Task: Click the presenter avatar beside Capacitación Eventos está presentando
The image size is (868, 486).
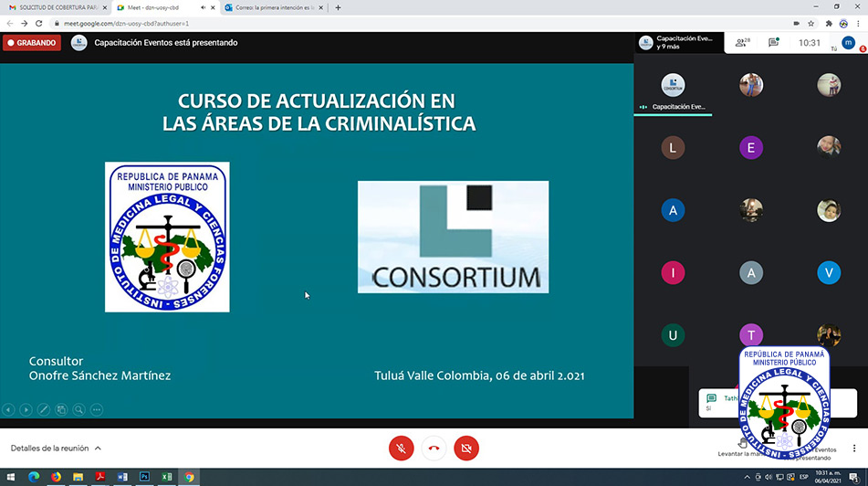Action: tap(79, 43)
